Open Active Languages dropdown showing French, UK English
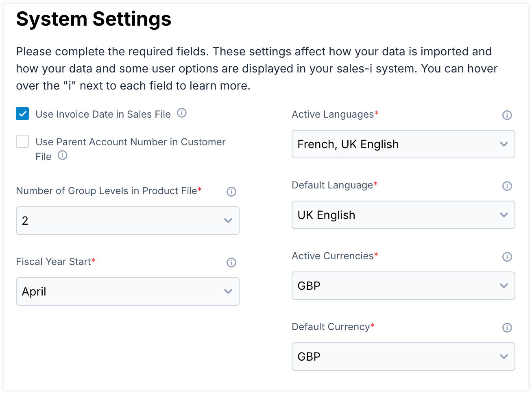The width and height of the screenshot is (532, 394). click(x=403, y=144)
